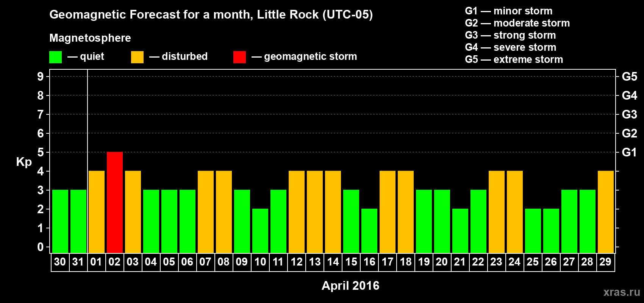
Task: Click the orange bar for April 23
Action: tap(497, 212)
